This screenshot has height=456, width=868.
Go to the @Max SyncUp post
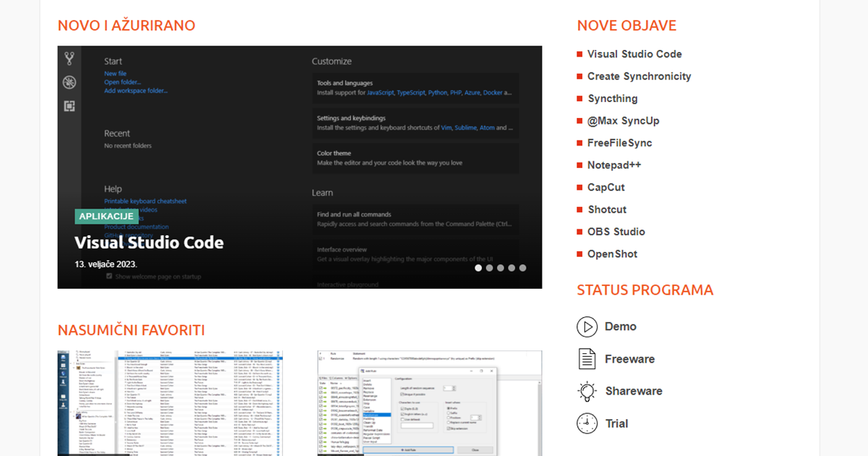click(623, 121)
